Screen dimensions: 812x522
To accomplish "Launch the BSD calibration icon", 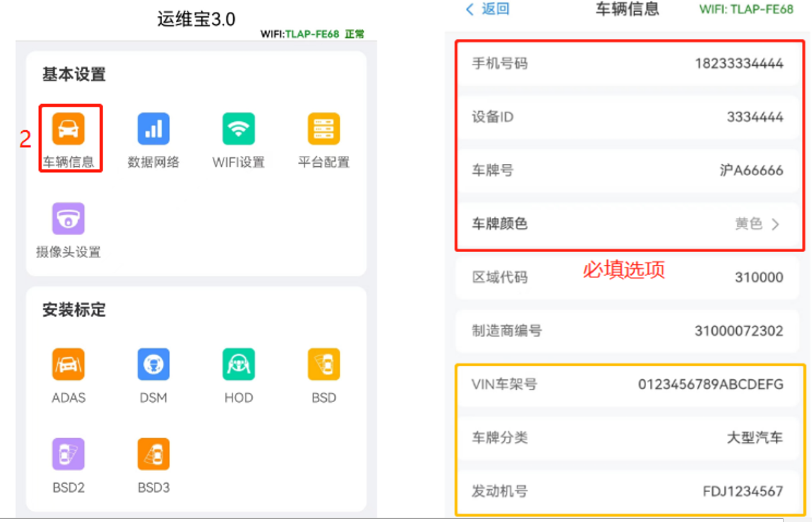I will [324, 364].
